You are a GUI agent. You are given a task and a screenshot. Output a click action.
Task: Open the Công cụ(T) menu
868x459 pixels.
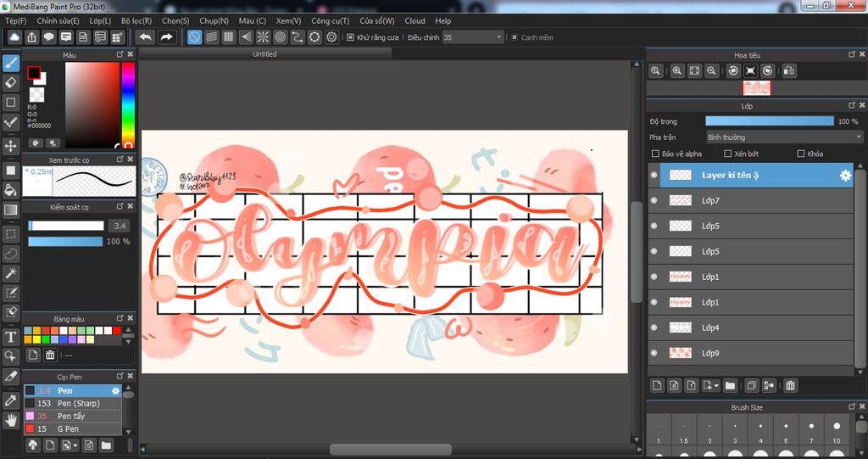(x=331, y=20)
